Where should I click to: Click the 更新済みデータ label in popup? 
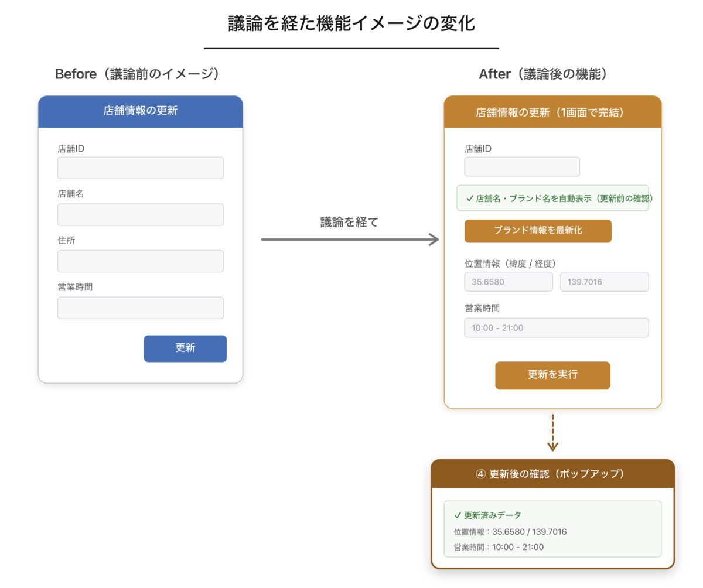point(487,515)
